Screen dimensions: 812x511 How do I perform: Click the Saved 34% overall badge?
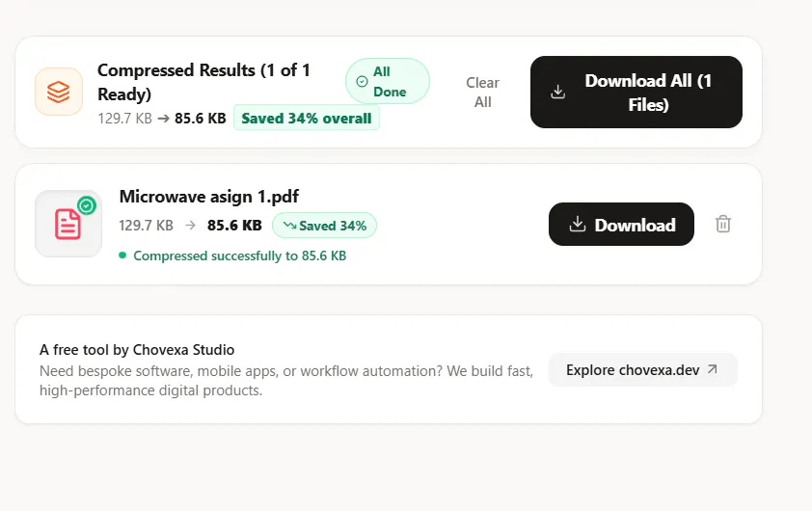pyautogui.click(x=307, y=118)
